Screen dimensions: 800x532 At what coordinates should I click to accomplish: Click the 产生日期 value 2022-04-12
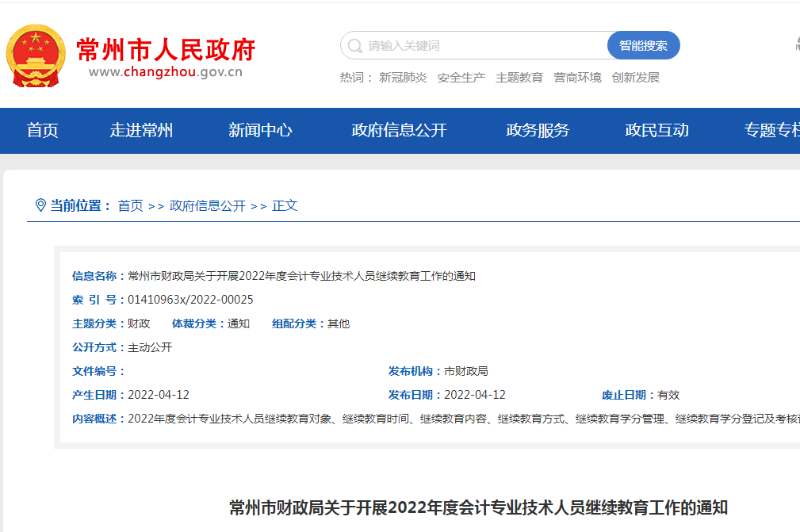tap(158, 395)
